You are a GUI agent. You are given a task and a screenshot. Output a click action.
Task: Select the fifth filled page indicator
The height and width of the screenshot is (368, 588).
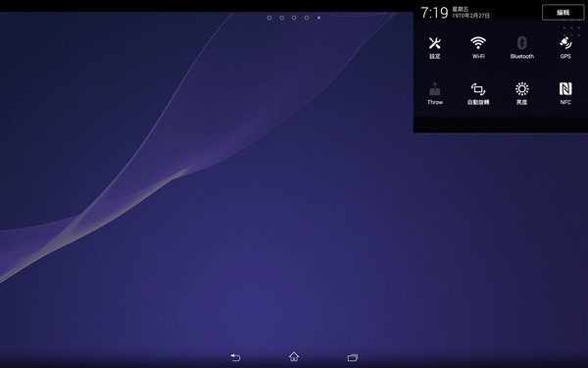318,18
